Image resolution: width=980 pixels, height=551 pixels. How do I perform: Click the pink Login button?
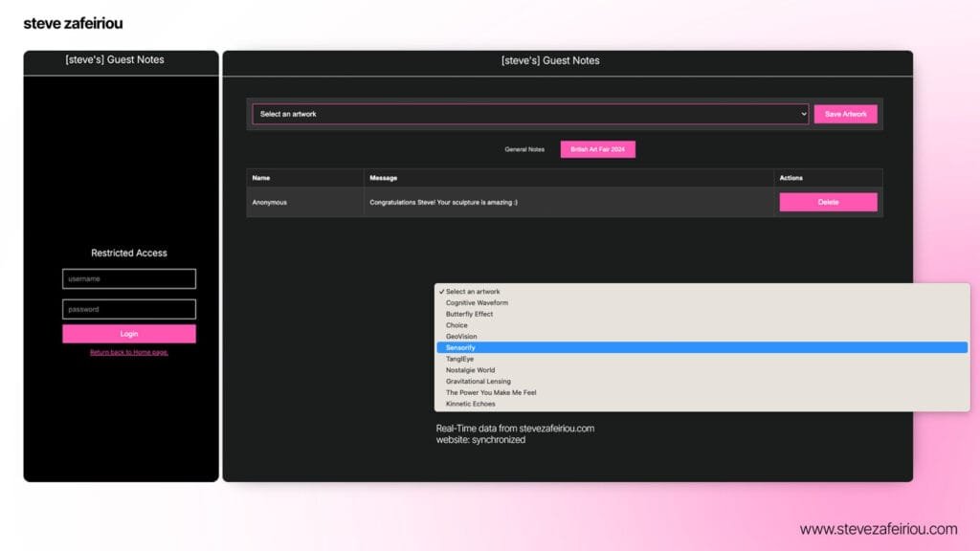pyautogui.click(x=129, y=334)
